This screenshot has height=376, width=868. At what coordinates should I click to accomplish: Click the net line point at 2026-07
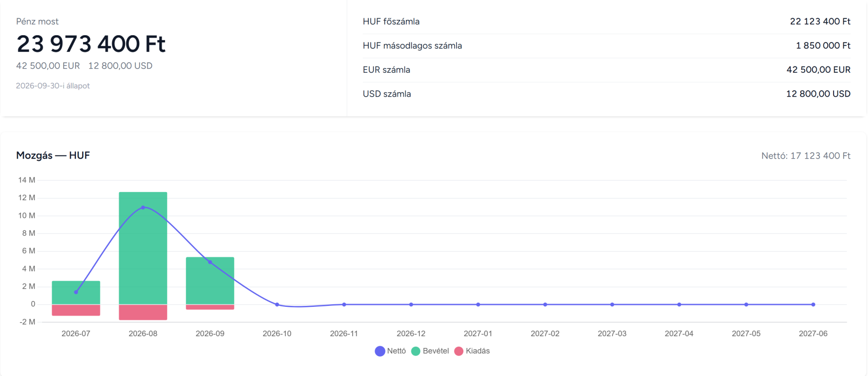76,292
